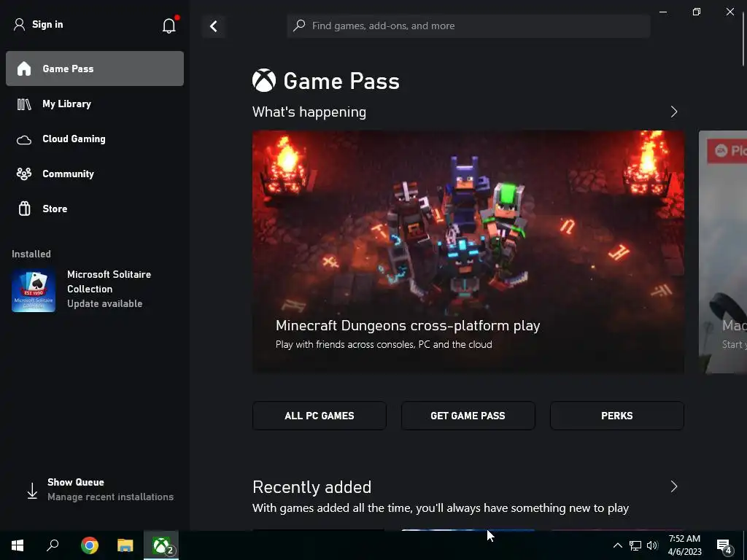Open File Explorer from the taskbar
Viewport: 747px width, 560px height.
125,545
